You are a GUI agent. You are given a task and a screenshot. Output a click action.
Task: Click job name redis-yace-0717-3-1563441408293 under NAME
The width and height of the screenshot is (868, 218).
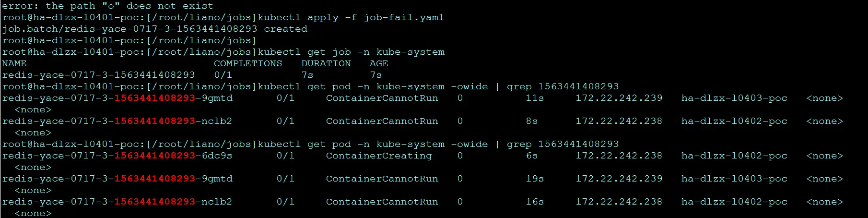point(98,75)
